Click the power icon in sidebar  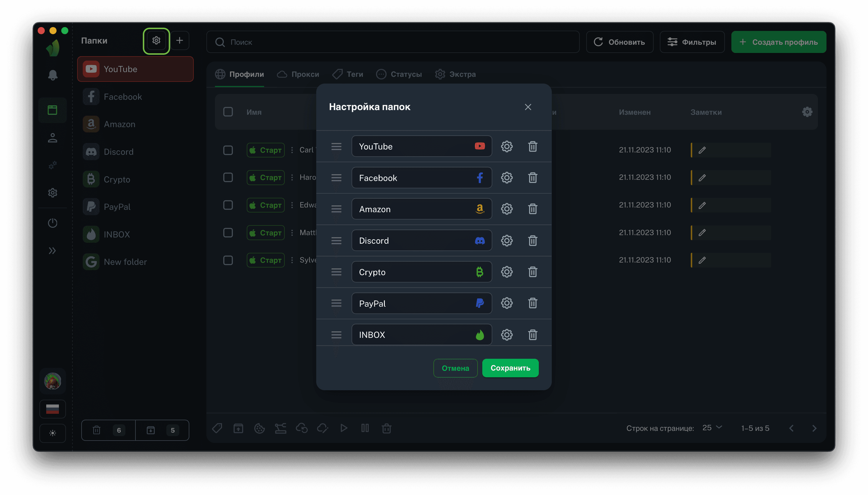click(52, 223)
